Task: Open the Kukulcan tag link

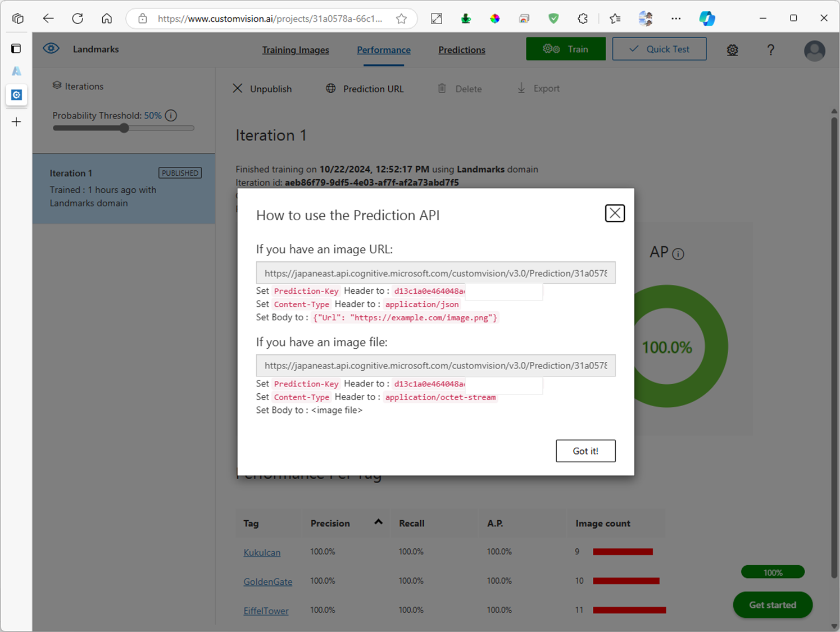Action: click(262, 552)
